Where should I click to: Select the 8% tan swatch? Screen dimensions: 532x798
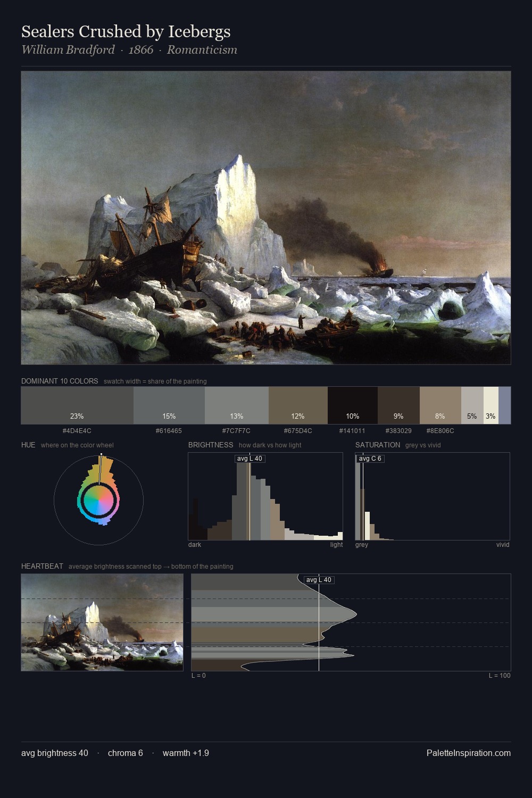[x=440, y=405]
